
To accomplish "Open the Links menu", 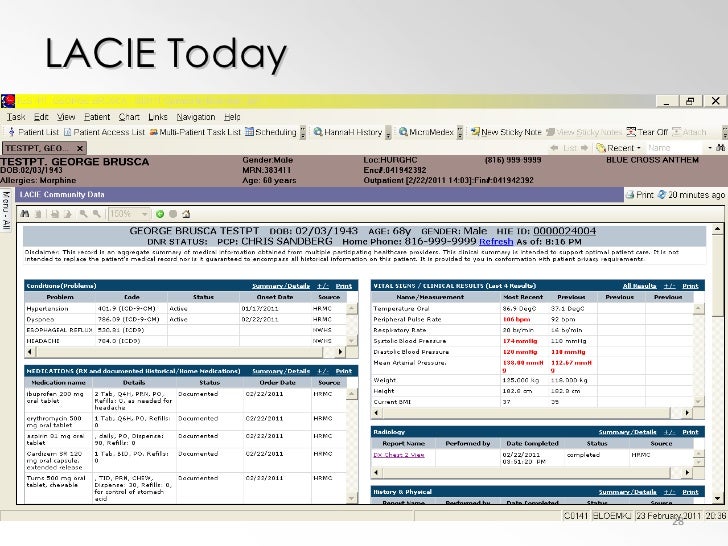I will (x=158, y=117).
